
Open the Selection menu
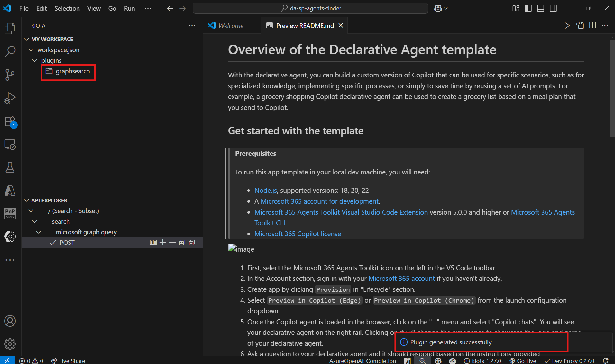point(67,8)
